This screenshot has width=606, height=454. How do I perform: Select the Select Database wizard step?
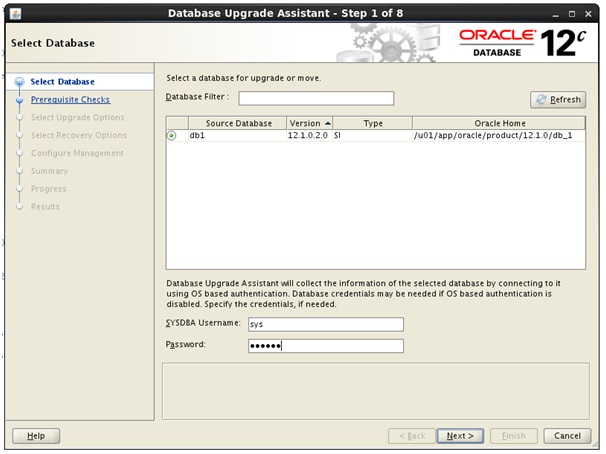(x=62, y=82)
